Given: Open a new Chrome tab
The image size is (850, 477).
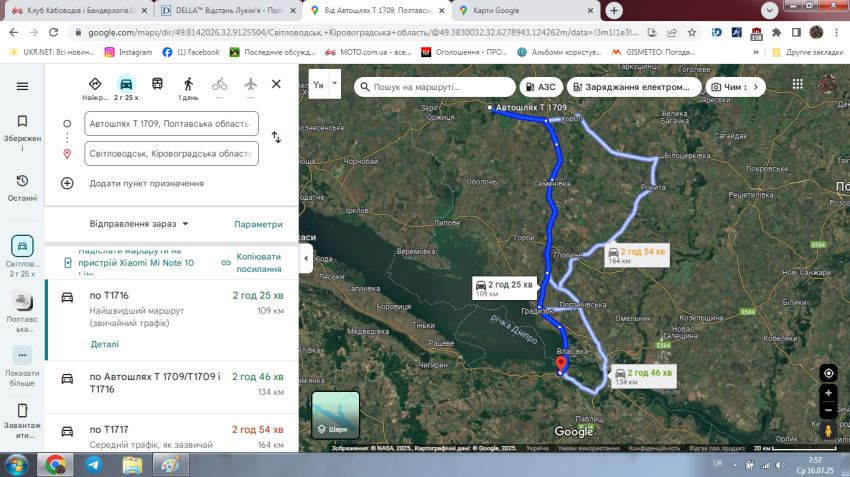Looking at the screenshot, I should coord(614,10).
